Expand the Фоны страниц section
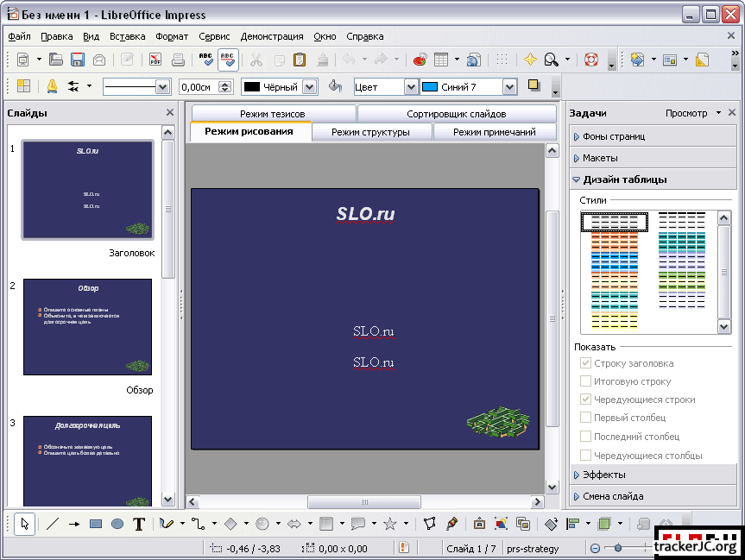 [x=613, y=136]
